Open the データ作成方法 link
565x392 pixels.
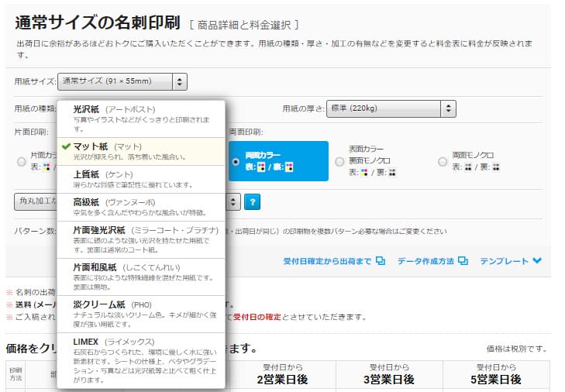coord(425,261)
